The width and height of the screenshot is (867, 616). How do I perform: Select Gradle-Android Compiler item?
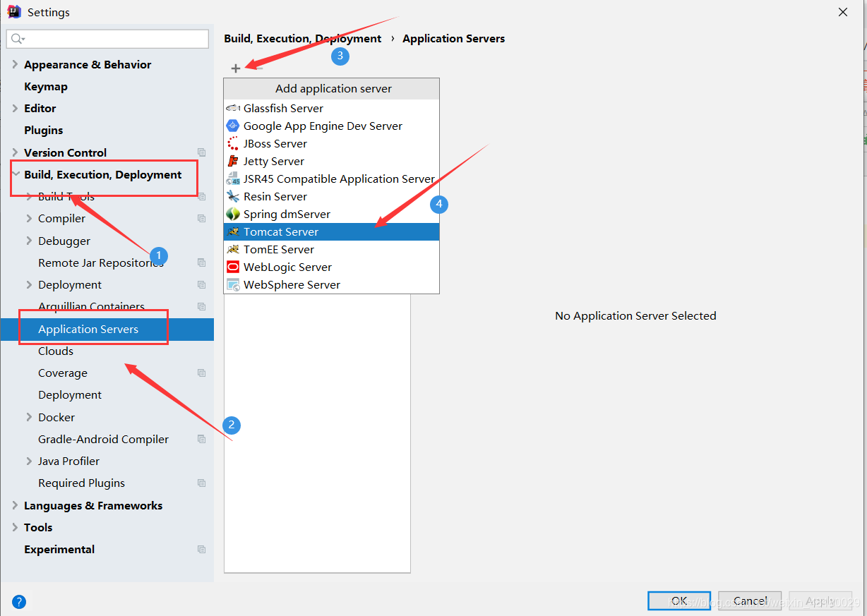pos(103,439)
